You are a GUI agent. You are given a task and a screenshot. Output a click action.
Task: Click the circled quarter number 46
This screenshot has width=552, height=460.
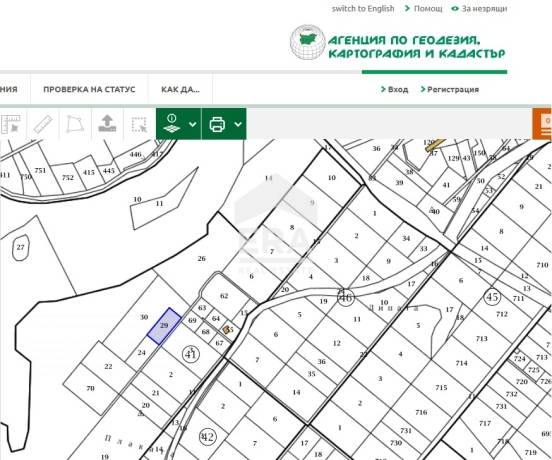click(x=346, y=298)
